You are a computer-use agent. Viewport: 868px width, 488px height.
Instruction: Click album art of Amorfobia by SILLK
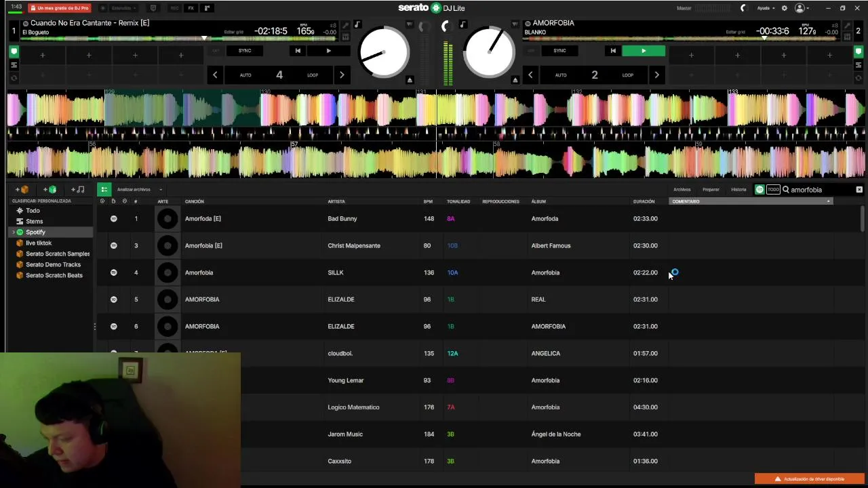click(x=167, y=272)
